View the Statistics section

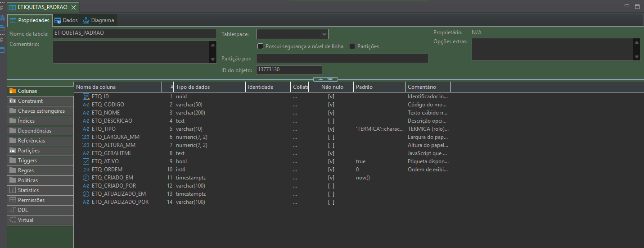pos(41,190)
